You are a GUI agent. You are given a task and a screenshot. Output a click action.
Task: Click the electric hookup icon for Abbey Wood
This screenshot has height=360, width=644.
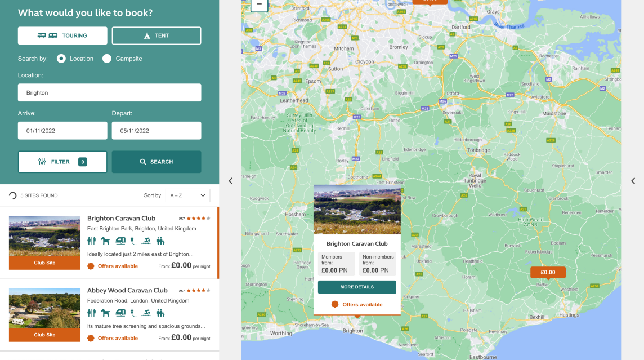click(133, 313)
